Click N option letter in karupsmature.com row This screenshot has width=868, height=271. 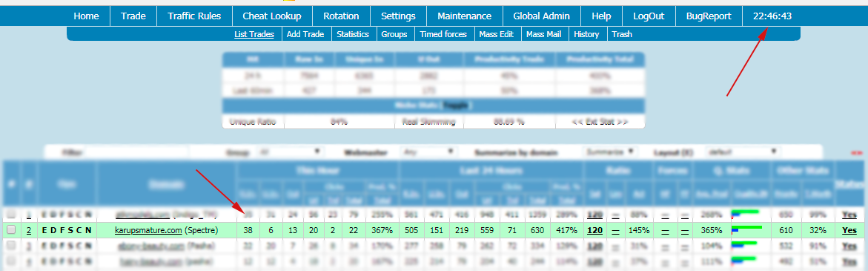coord(88,230)
